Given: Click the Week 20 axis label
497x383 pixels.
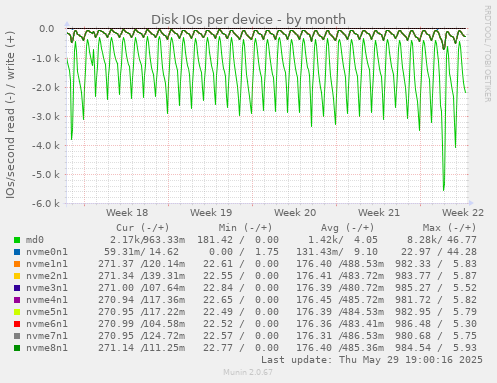Looking at the screenshot, I should pyautogui.click(x=295, y=213).
